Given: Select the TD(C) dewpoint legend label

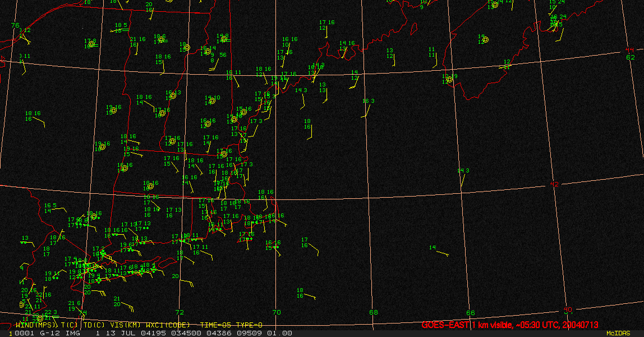Looking at the screenshot, I should point(94,325).
